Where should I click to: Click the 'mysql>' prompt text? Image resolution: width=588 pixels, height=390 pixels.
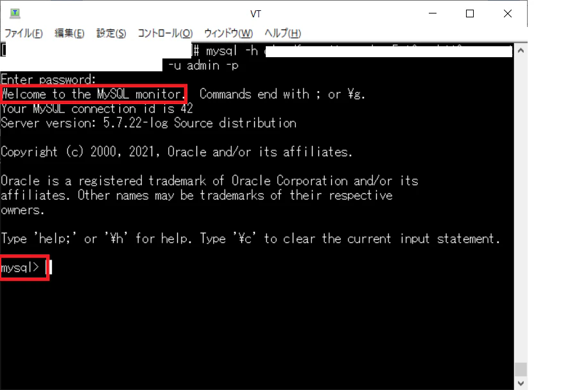click(x=20, y=268)
